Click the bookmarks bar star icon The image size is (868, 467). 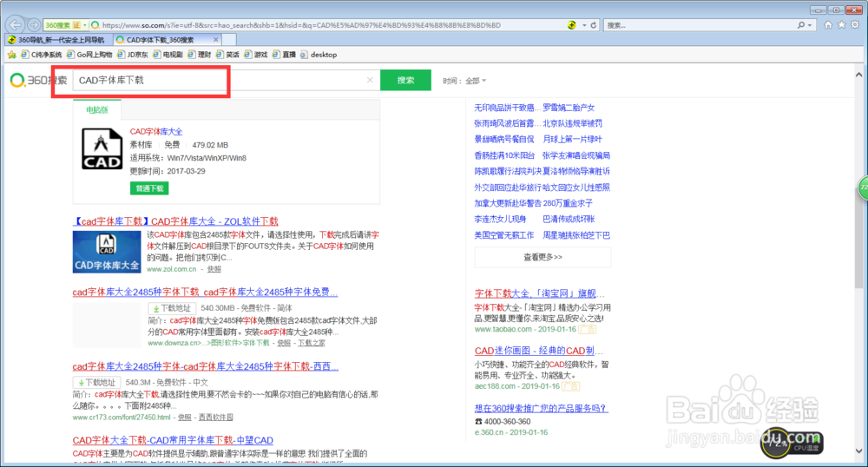pyautogui.click(x=11, y=55)
